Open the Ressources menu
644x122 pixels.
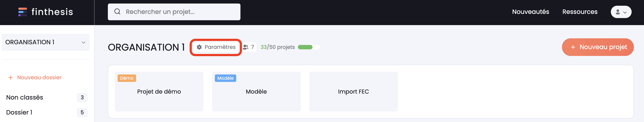(x=580, y=12)
